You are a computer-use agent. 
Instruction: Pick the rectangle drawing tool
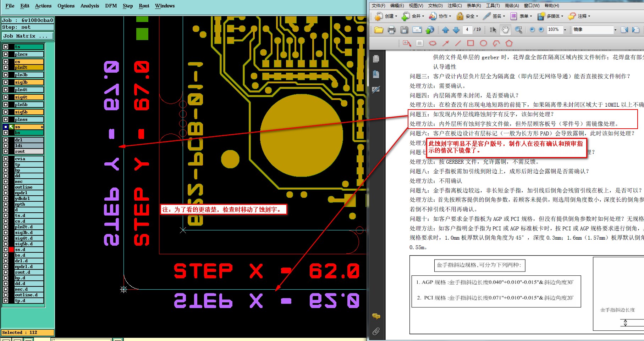click(x=470, y=43)
